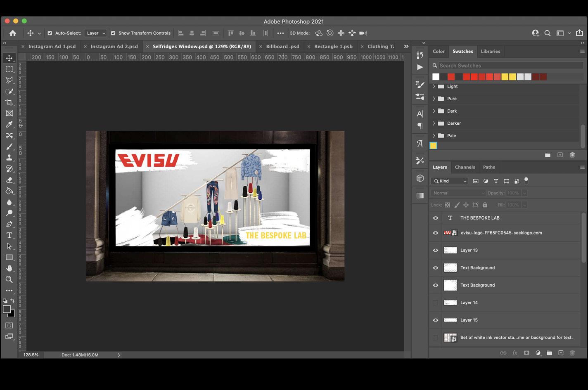This screenshot has width=588, height=390.
Task: Toggle the Auto-Select checkbox
Action: click(50, 33)
